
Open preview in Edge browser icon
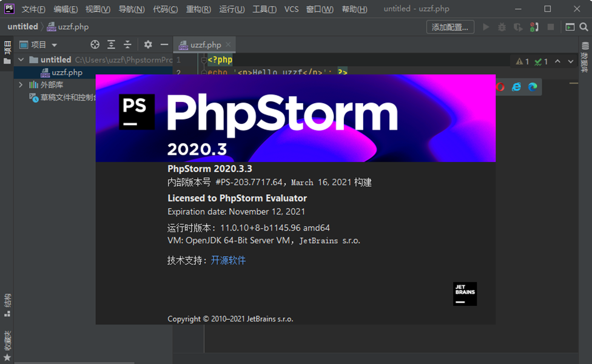(533, 87)
